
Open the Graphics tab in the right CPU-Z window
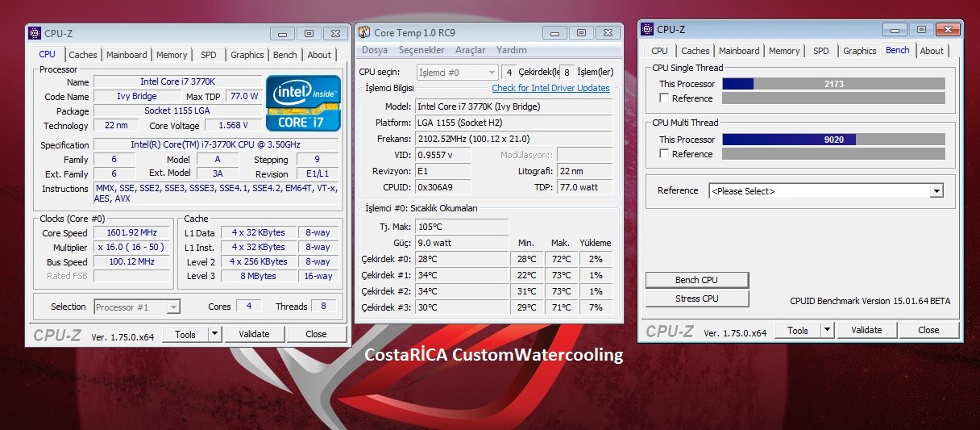(x=860, y=51)
